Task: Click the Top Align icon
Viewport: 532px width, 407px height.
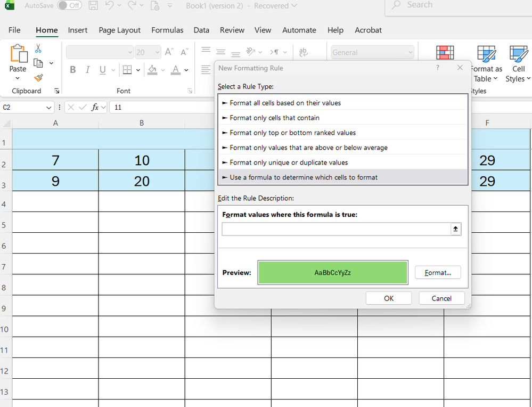Action: tap(206, 50)
